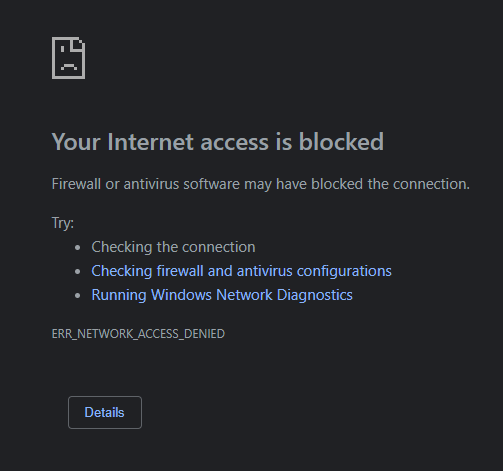Click the sad page error icon
The width and height of the screenshot is (503, 471).
[x=68, y=58]
